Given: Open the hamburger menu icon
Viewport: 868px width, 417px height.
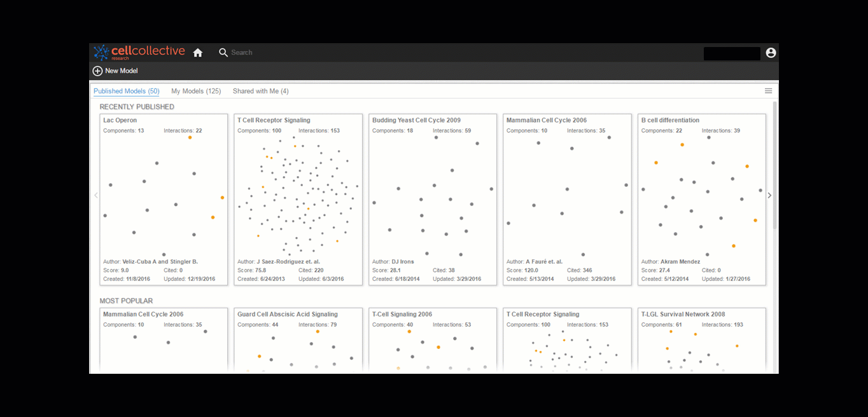Looking at the screenshot, I should [768, 91].
